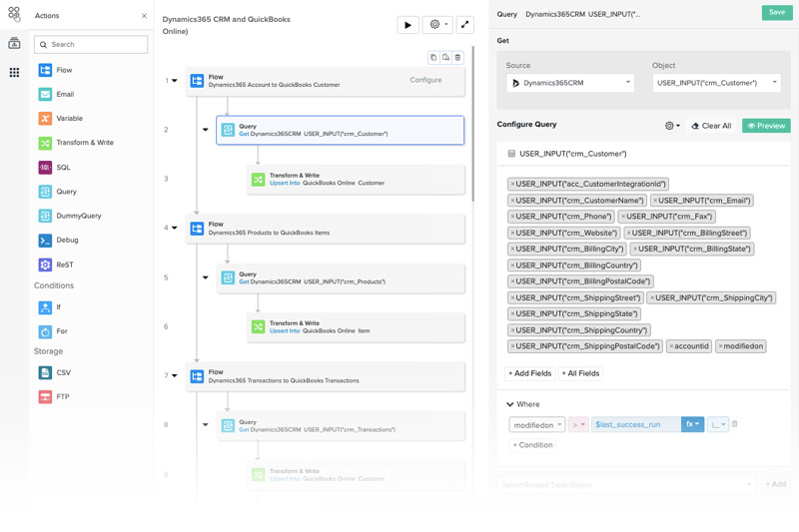Screen dimensions: 799x532
Task: Choose the FTP storage action
Action: (45, 397)
